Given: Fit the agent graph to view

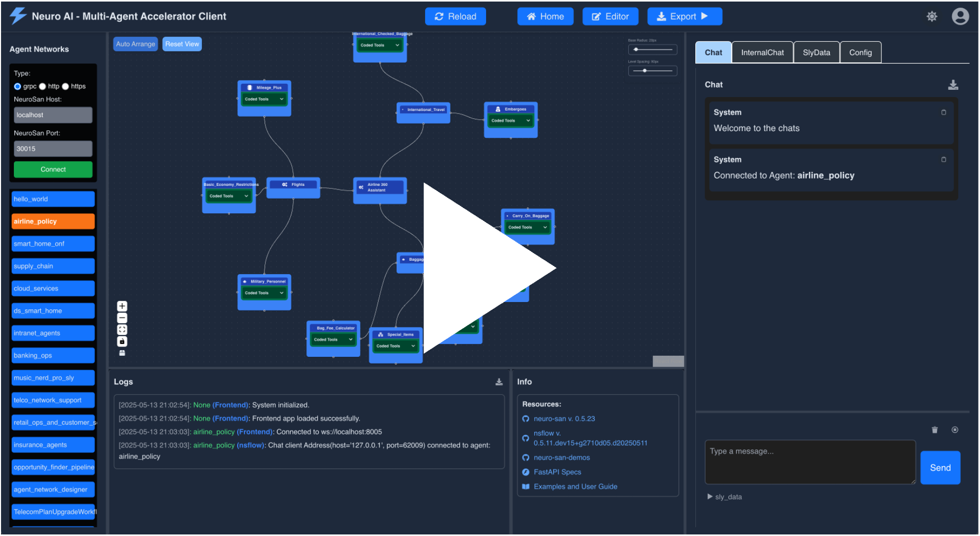Looking at the screenshot, I should (x=122, y=329).
